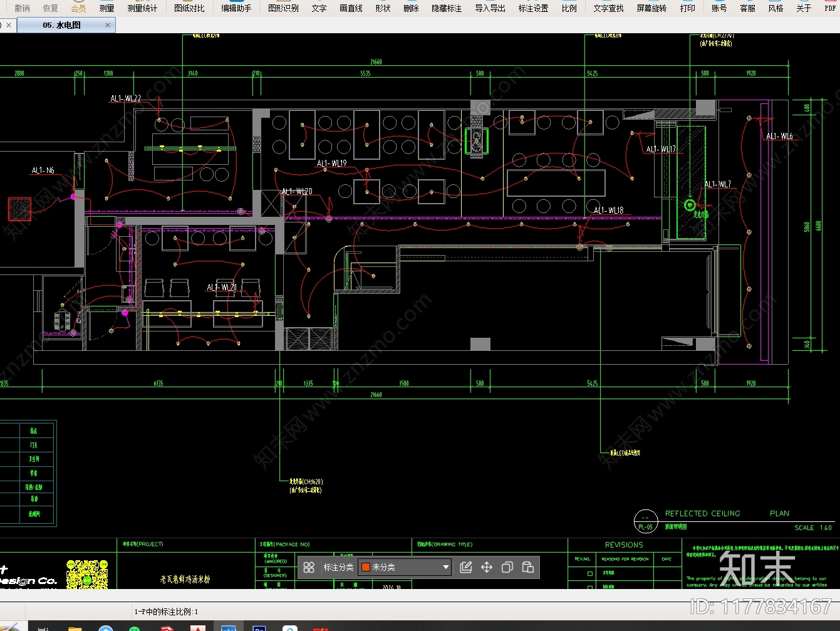Open the 会员 membership menu
840x631 pixels.
tap(78, 8)
